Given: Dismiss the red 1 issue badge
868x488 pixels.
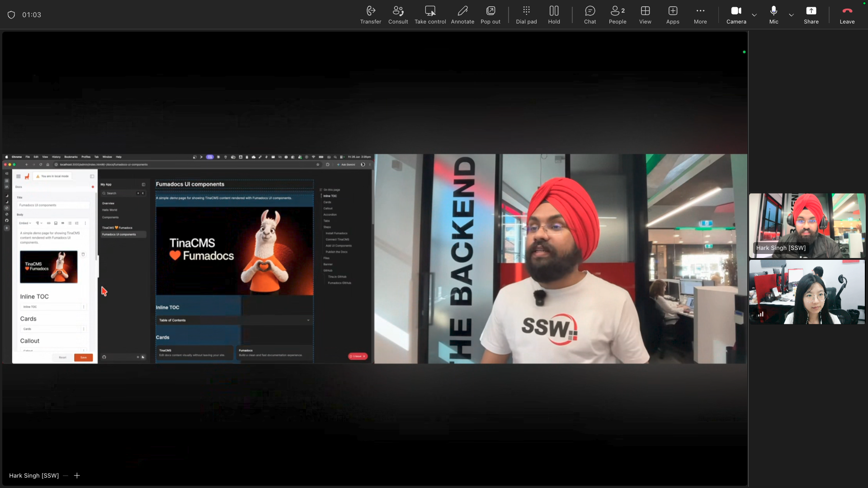Looking at the screenshot, I should [364, 357].
